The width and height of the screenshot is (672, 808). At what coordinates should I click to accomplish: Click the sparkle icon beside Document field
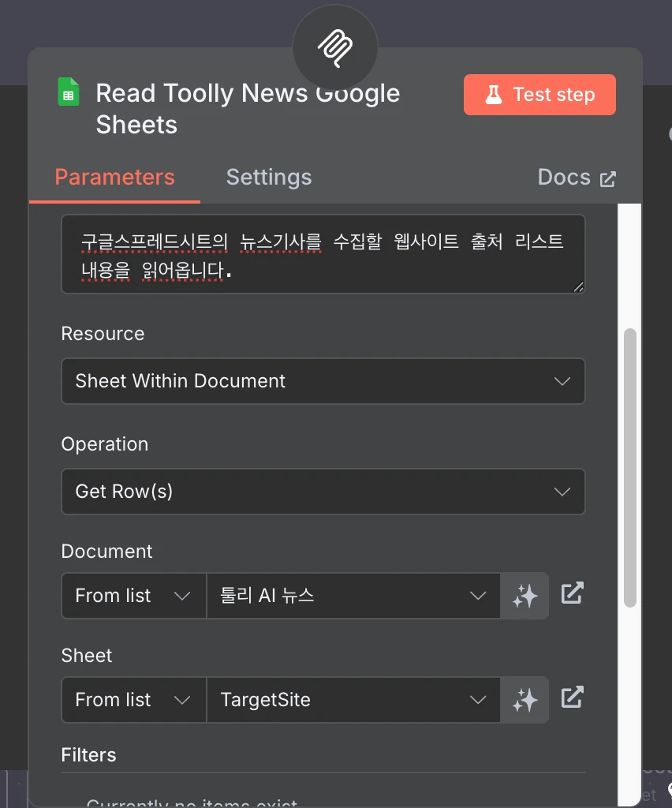point(525,596)
